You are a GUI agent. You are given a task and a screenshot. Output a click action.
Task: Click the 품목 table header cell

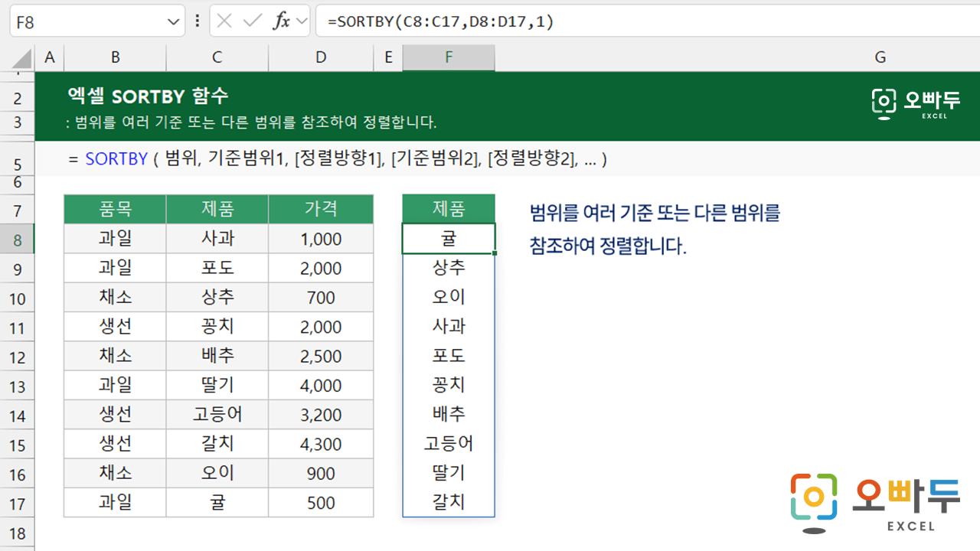pos(115,209)
